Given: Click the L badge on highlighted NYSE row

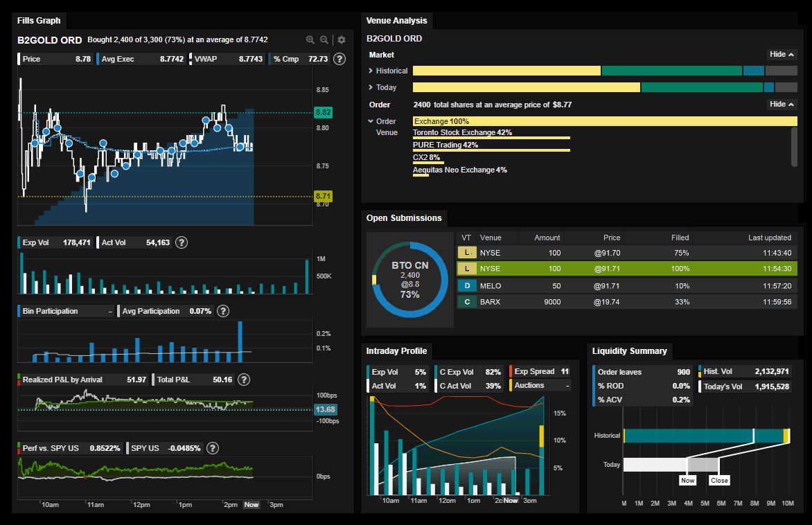Looking at the screenshot, I should [x=467, y=269].
